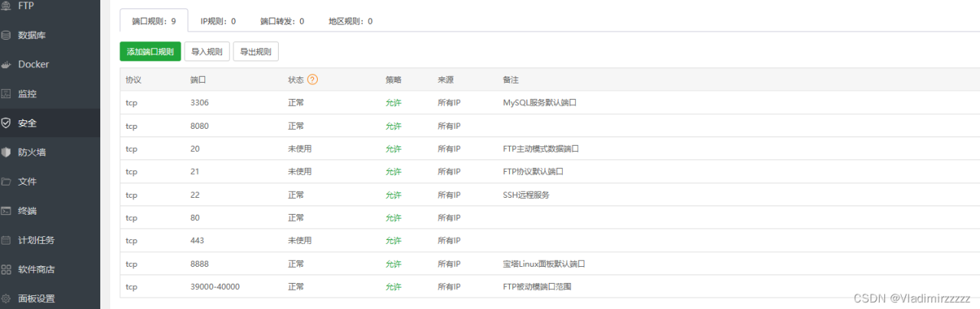Open 计划任务 in the sidebar
Screen dimensions: 980x309
point(37,240)
